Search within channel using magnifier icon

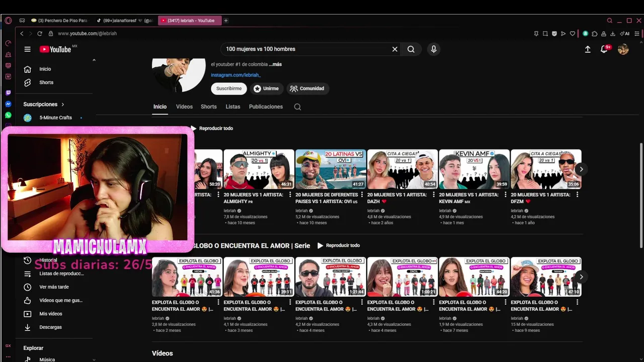[x=297, y=107]
